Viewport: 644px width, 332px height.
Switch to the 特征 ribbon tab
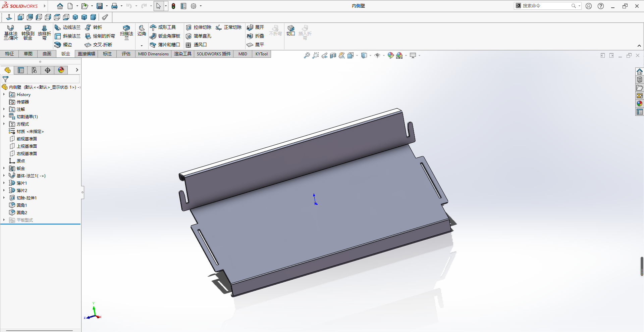[9, 54]
